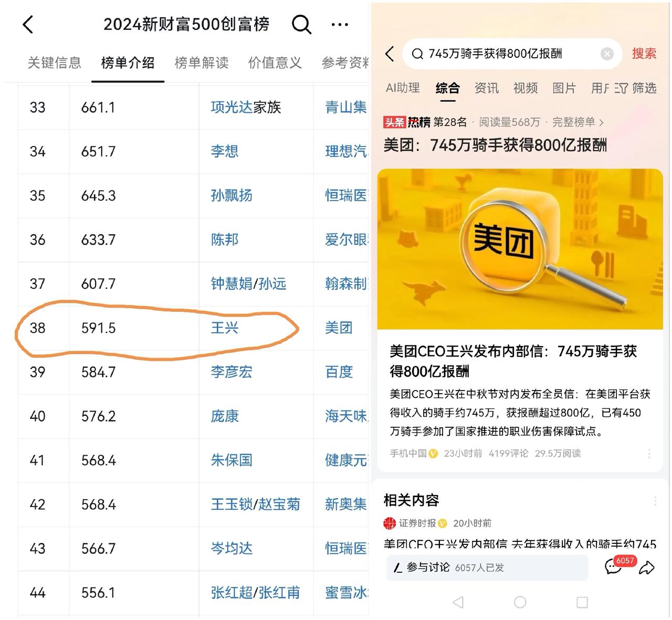Image resolution: width=672 pixels, height=620 pixels.
Task: Click the 参与讨论 comment input box
Action: [487, 568]
